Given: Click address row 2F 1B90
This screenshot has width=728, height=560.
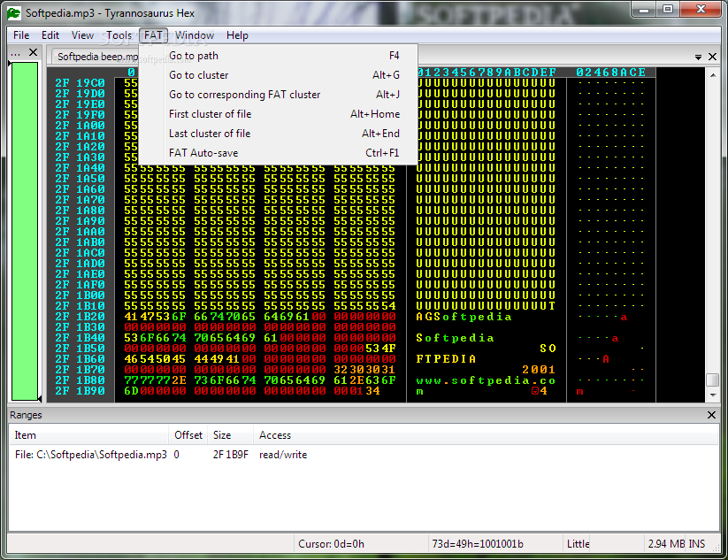Looking at the screenshot, I should (x=80, y=391).
